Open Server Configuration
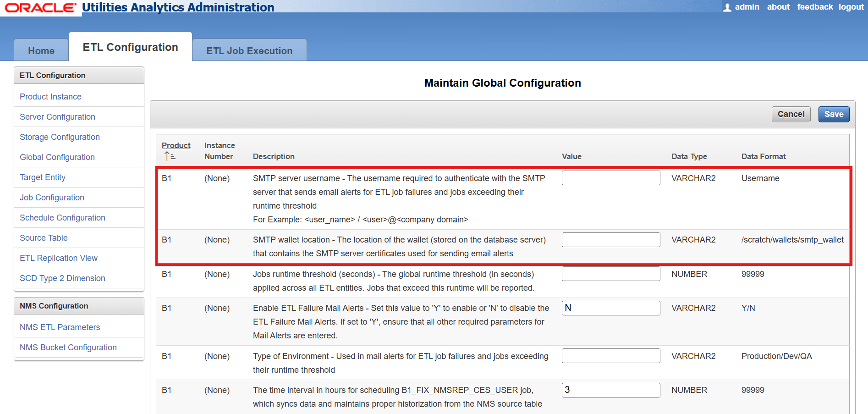This screenshot has height=414, width=868. tap(57, 116)
